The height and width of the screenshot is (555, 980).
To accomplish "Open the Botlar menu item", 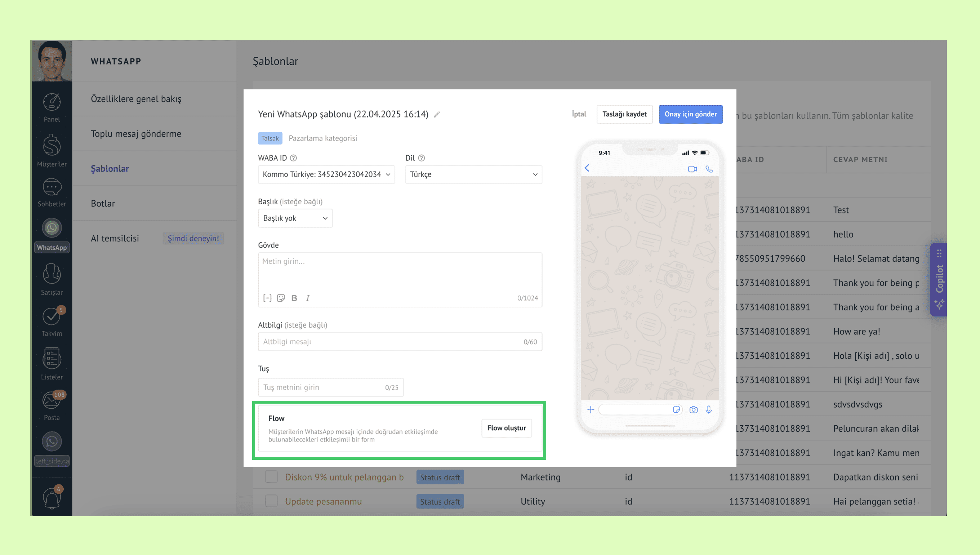I will pyautogui.click(x=103, y=204).
